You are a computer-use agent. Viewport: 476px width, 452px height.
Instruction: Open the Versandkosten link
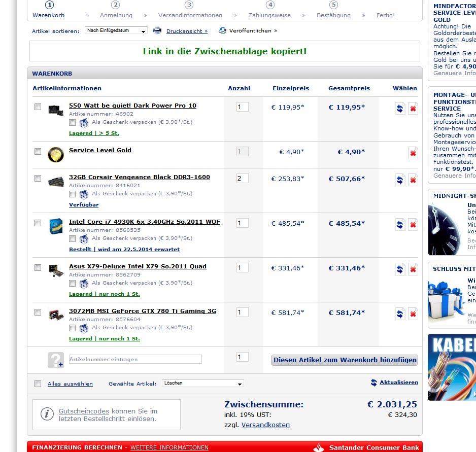pyautogui.click(x=265, y=425)
